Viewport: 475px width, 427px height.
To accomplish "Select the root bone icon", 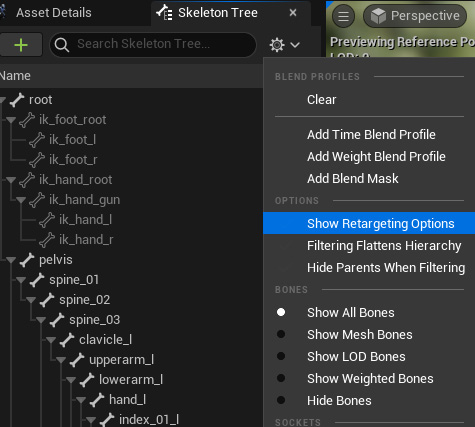I will [x=17, y=100].
